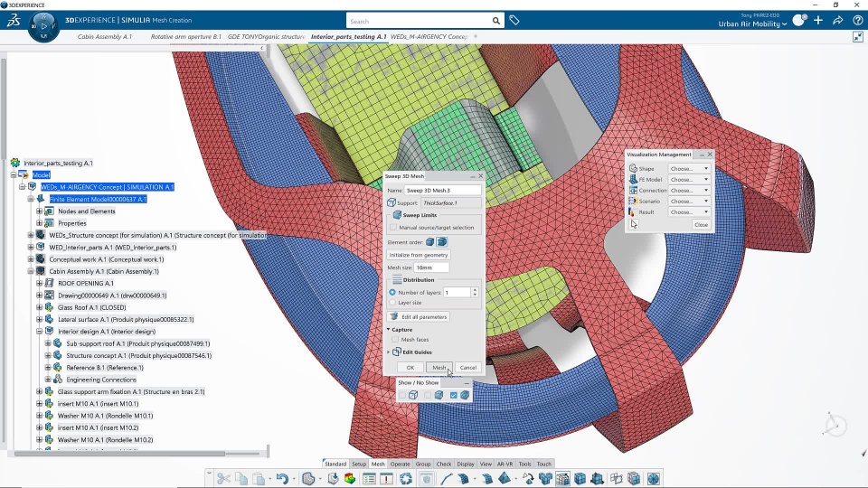This screenshot has height=488, width=868.
Task: Open FE Model Choose dropdown
Action: point(689,179)
